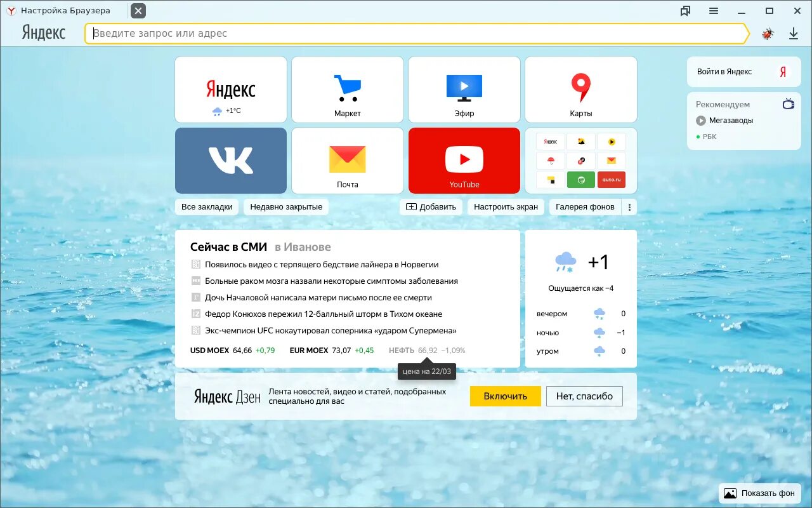Open the downloads arrow icon
This screenshot has width=812, height=508.
coord(794,34)
